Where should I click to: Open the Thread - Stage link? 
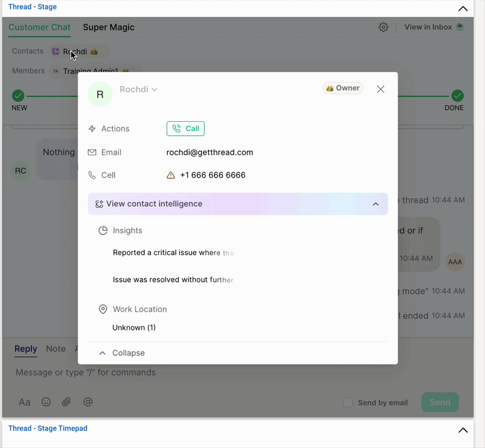33,7
